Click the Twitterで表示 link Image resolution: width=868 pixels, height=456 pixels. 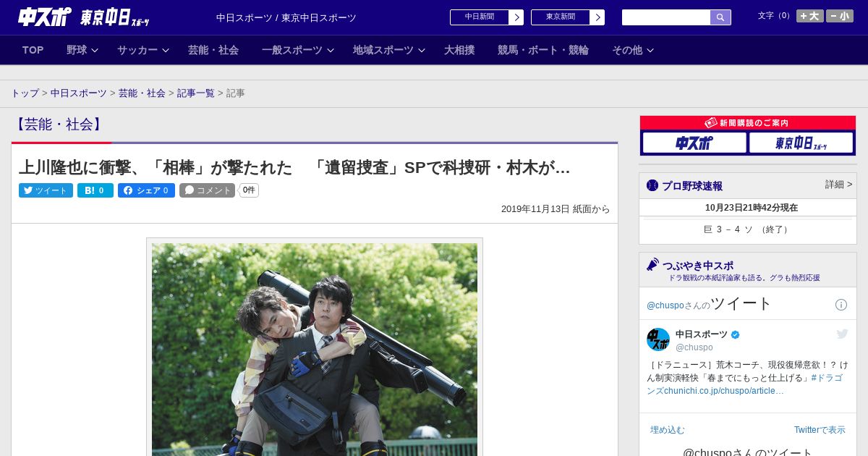[x=820, y=430]
